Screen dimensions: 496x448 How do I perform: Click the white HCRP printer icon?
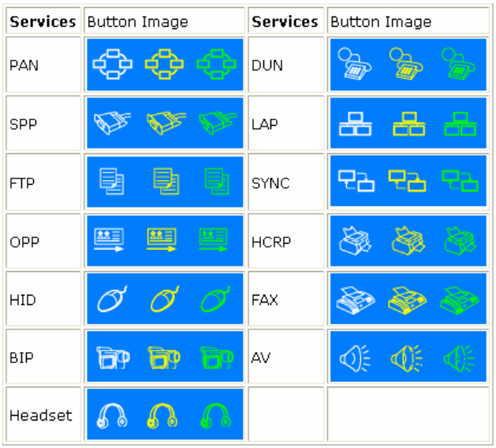[x=354, y=239]
